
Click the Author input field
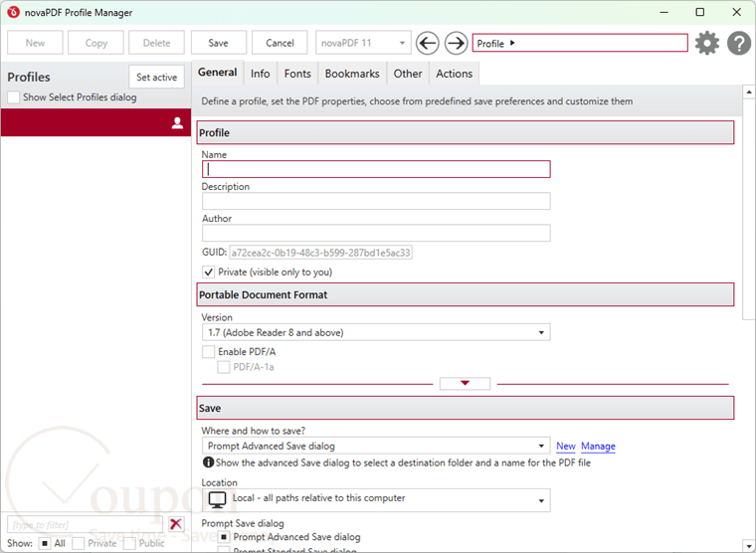pyautogui.click(x=376, y=233)
